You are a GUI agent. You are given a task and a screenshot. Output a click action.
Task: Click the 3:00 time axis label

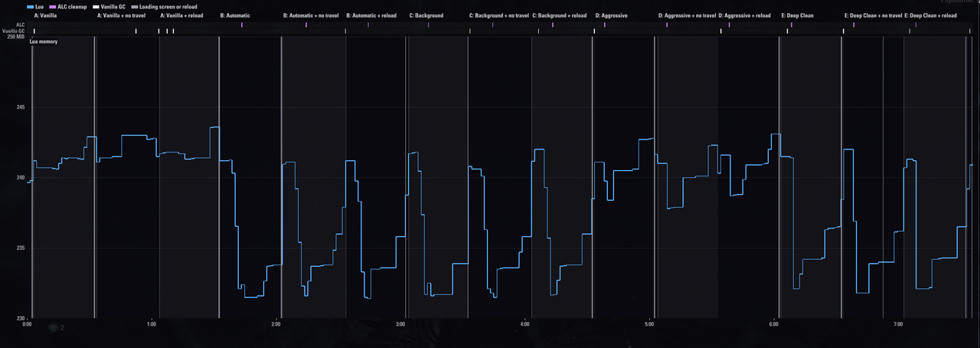400,325
